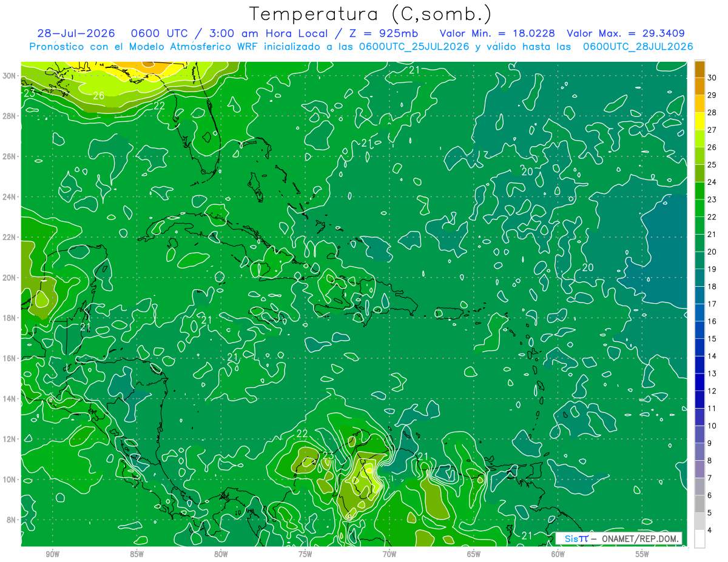Click colorbar legend value "12"
728x562 pixels.
pyautogui.click(x=712, y=391)
